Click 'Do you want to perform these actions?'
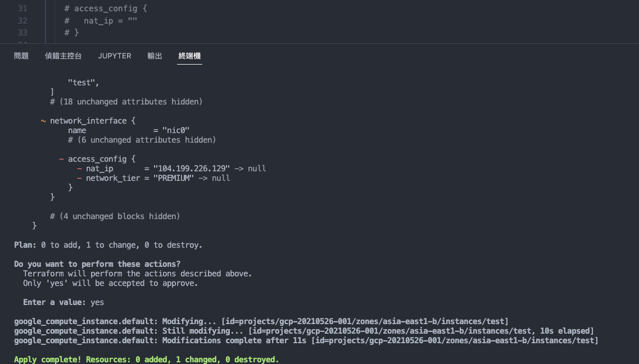The width and height of the screenshot is (639, 364). coord(97,264)
